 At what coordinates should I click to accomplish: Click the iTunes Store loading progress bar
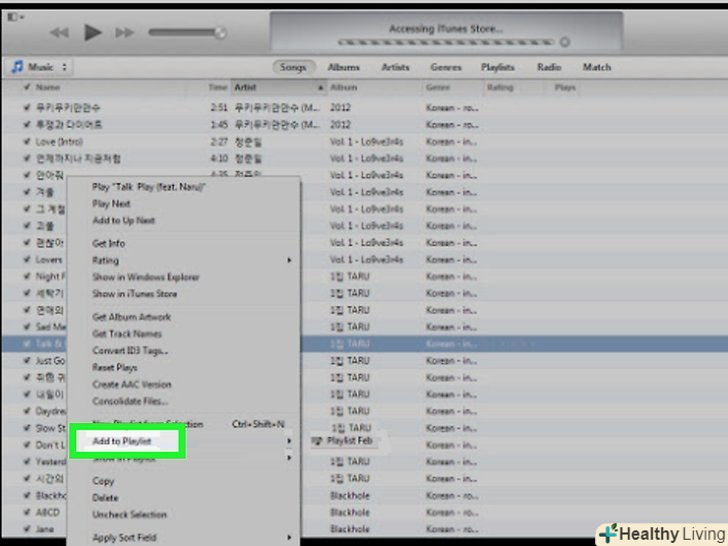pos(446,42)
